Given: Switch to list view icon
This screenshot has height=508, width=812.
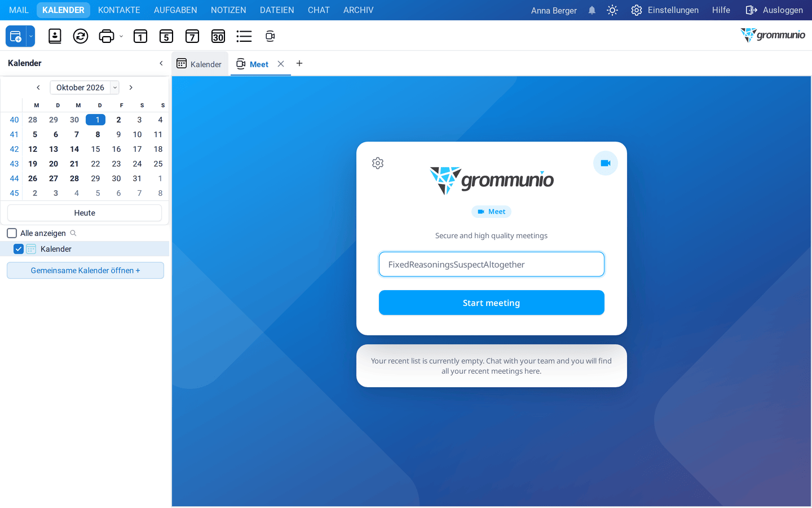Looking at the screenshot, I should [244, 36].
